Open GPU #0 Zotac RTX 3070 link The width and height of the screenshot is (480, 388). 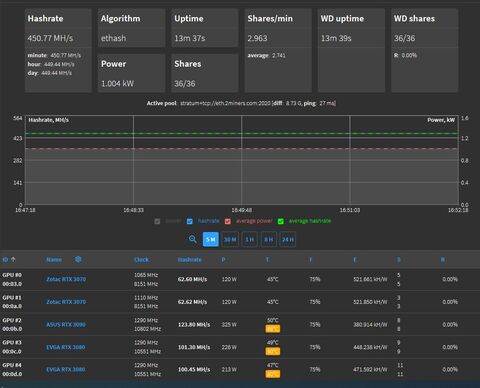point(66,279)
